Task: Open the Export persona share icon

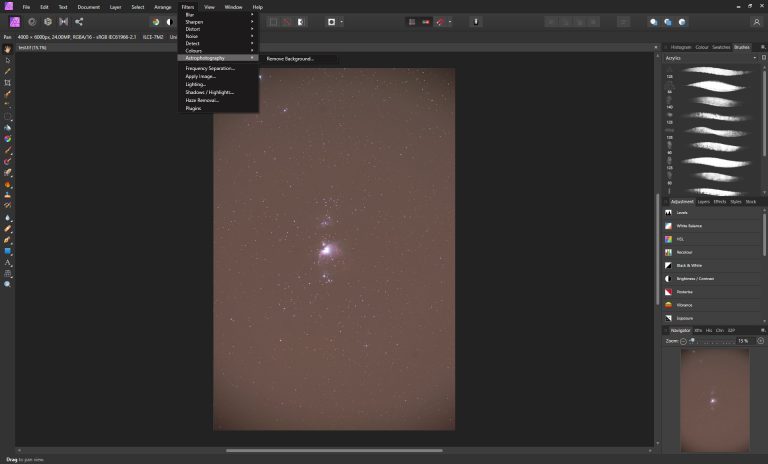Action: [79, 22]
